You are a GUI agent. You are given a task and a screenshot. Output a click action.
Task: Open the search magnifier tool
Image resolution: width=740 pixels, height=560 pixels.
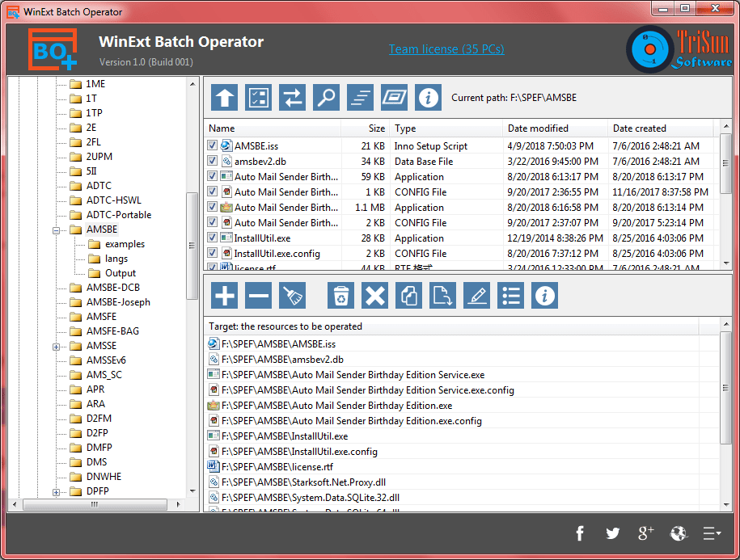coord(326,98)
